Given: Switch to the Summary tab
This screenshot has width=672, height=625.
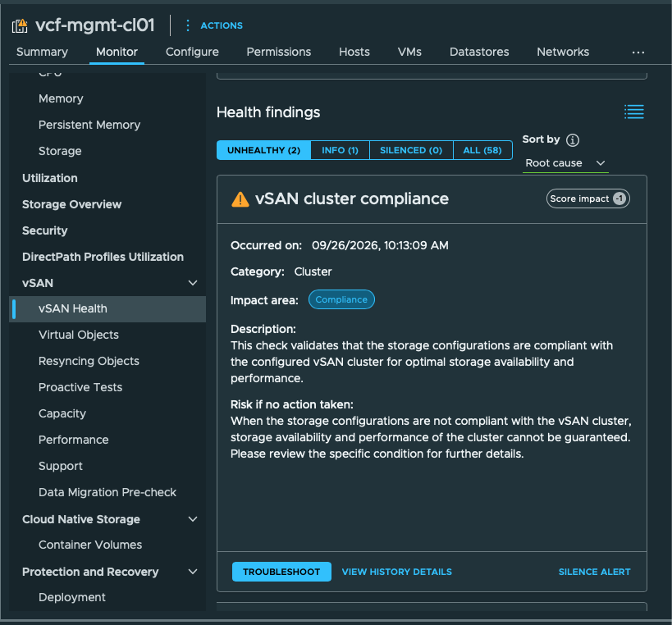Looking at the screenshot, I should (x=42, y=52).
